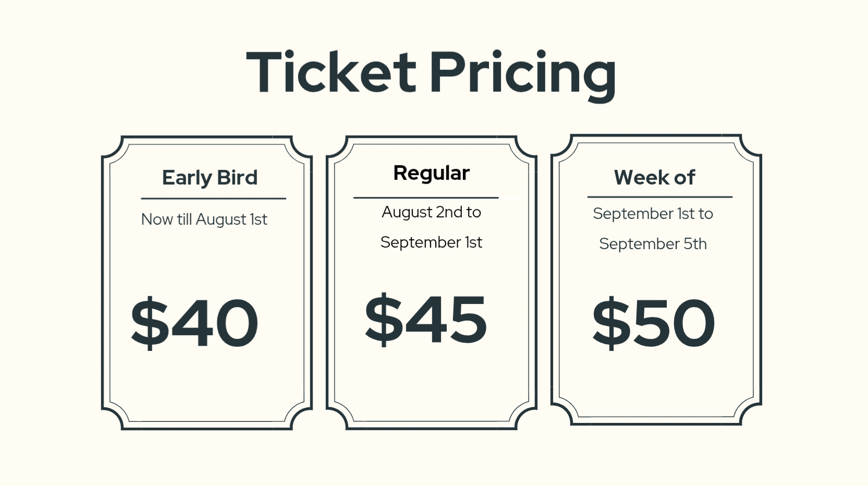
Task: Click the 'September 5th' text
Action: [653, 244]
